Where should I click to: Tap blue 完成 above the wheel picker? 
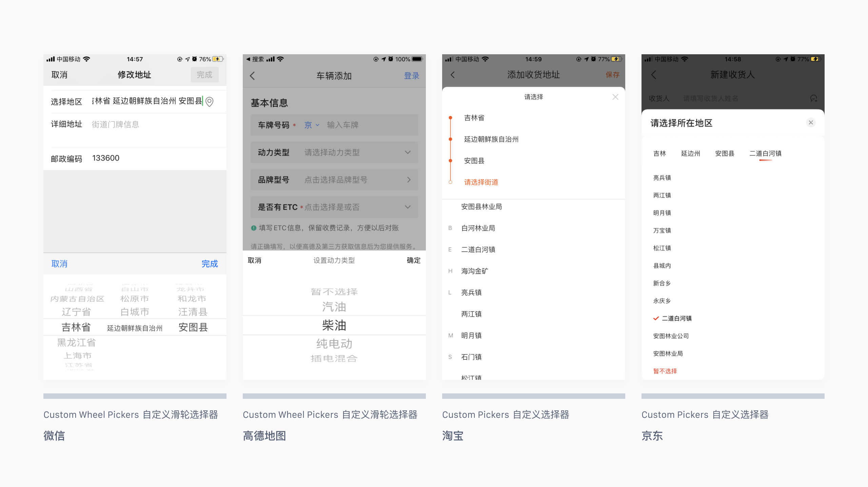(x=210, y=264)
